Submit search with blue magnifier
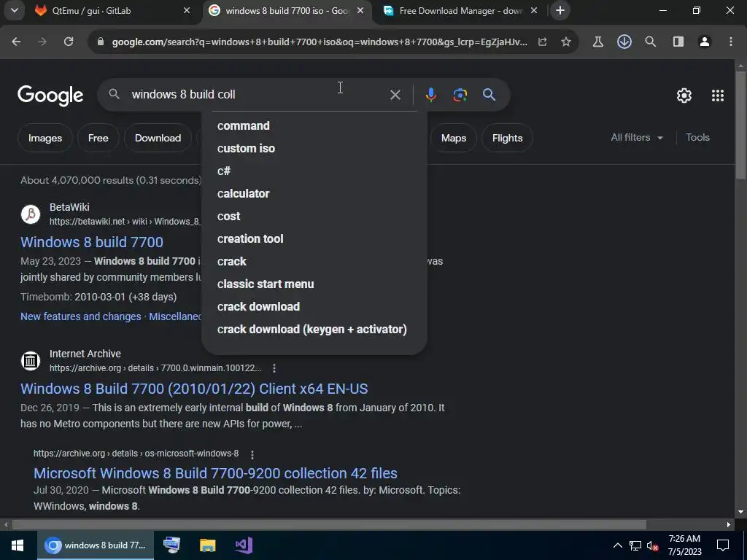The height and width of the screenshot is (560, 747). pos(489,95)
